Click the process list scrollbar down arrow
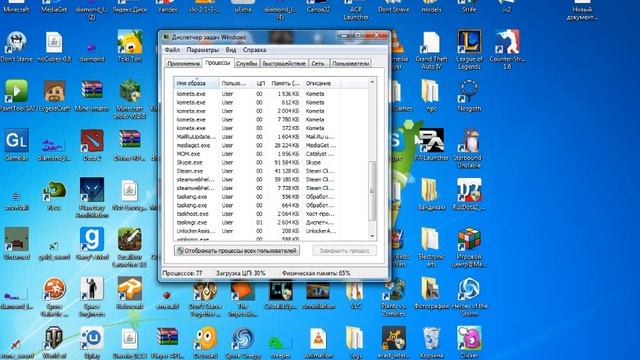Image resolution: width=640 pixels, height=360 pixels. pos(372,236)
